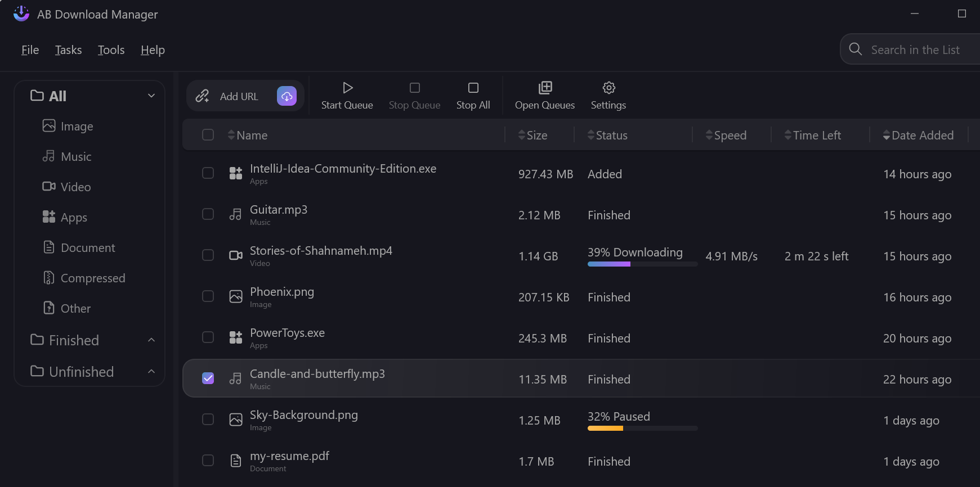Click the Stories-of-Shahnameh download progress bar
Viewport: 980px width, 487px height.
point(642,264)
